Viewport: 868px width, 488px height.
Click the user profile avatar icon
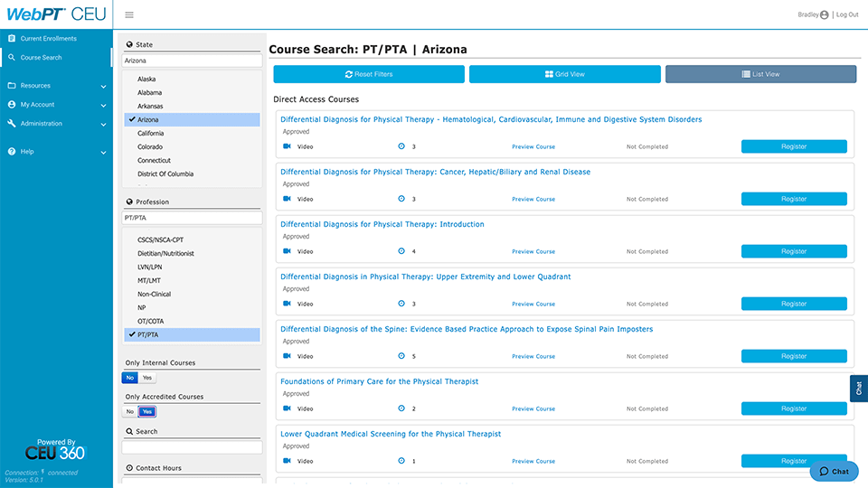click(x=825, y=14)
